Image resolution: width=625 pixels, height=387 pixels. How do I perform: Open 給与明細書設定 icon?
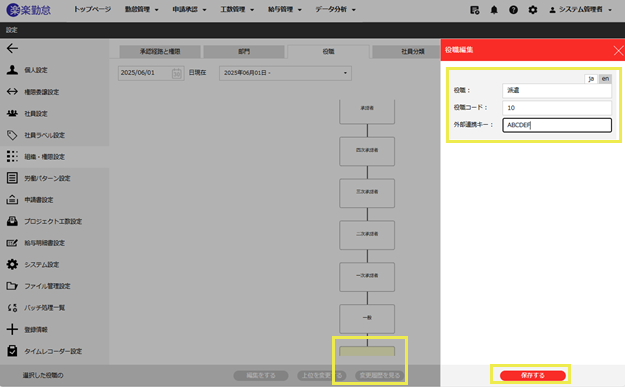click(12, 243)
